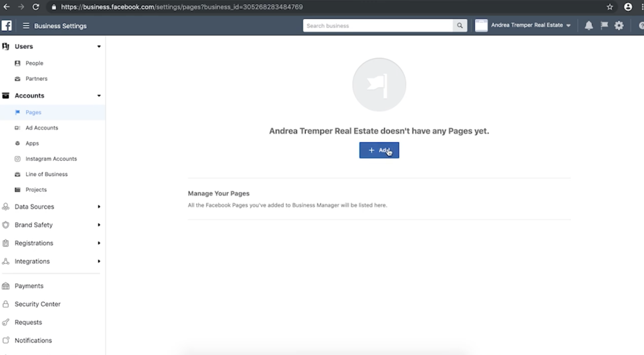Screen dimensions: 644x355
Task: Open the notifications bell icon
Action: point(589,25)
